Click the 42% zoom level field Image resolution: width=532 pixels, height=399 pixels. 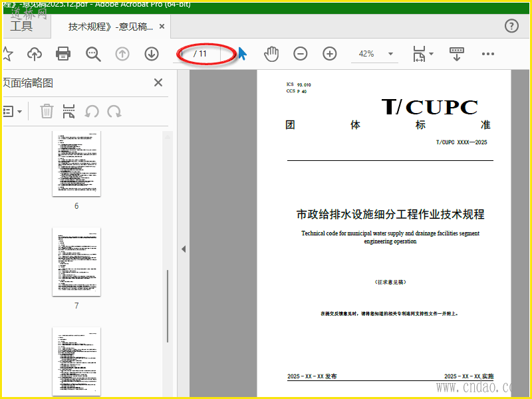[366, 54]
